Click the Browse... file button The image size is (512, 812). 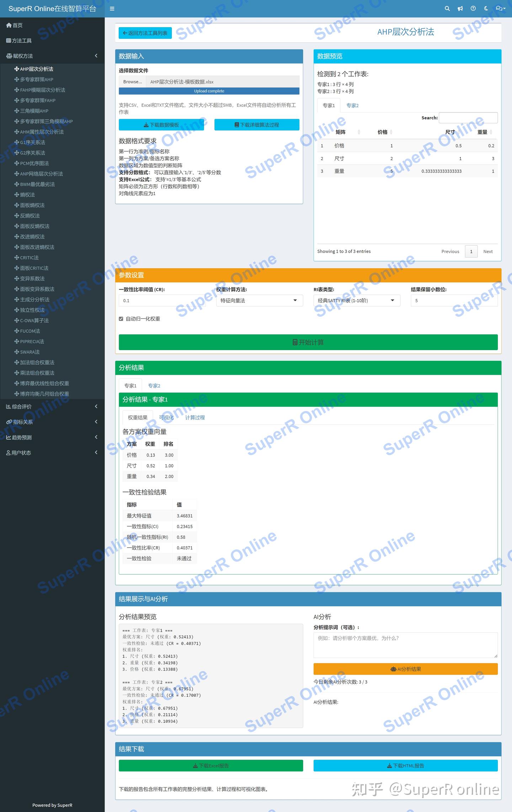(133, 82)
